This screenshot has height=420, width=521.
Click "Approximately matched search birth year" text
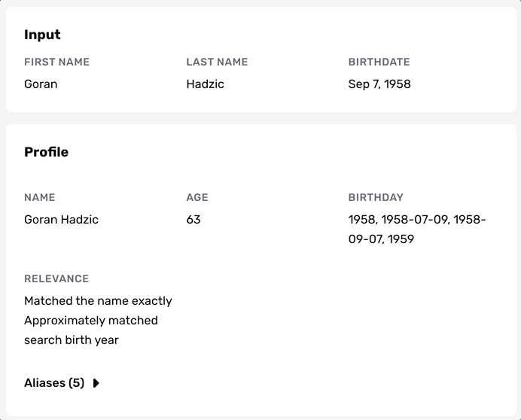[x=91, y=330]
